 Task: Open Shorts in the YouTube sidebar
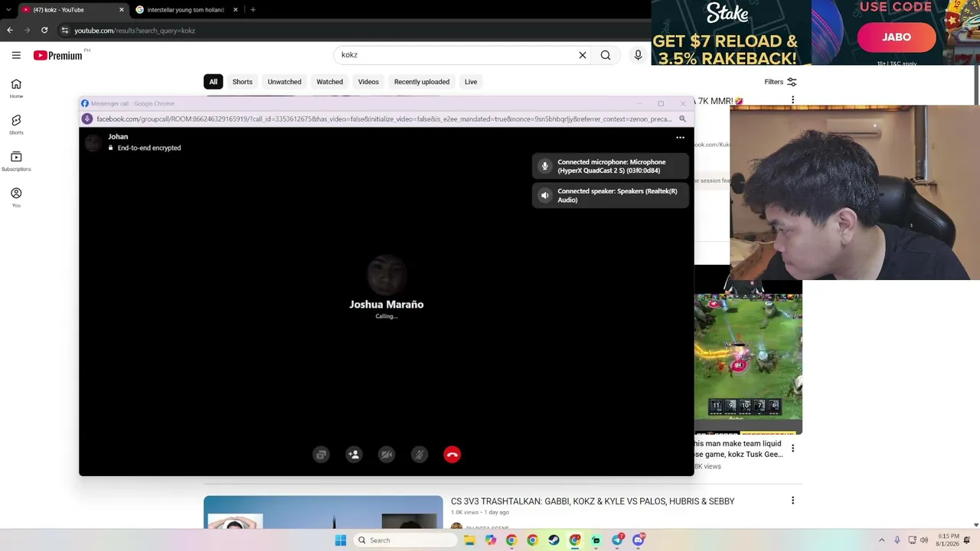16,125
